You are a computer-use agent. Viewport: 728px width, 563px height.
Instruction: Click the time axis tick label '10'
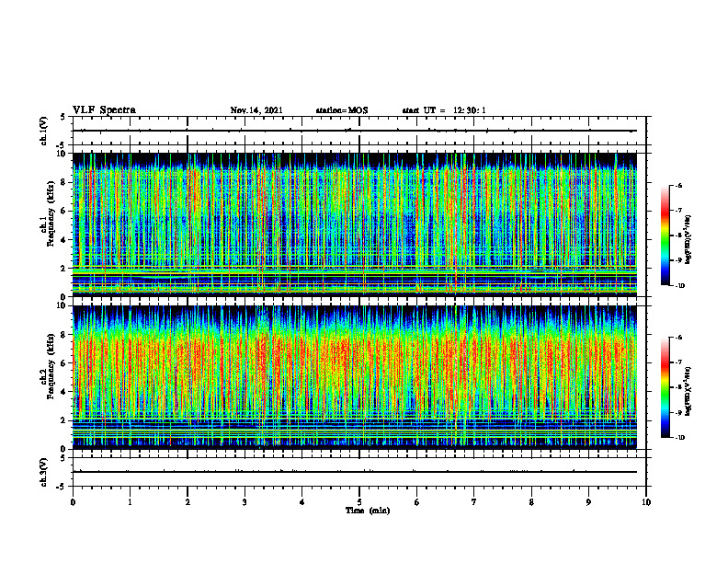646,502
